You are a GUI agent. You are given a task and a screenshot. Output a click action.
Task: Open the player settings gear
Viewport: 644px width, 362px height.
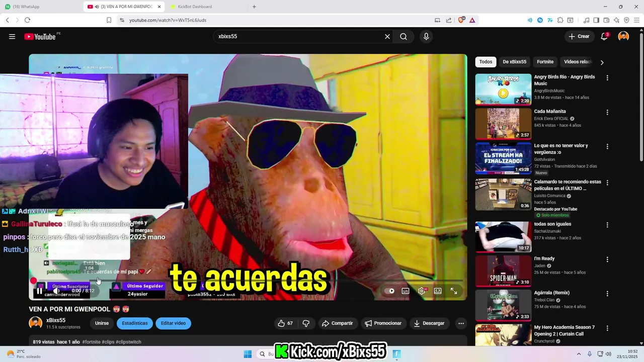coord(422,291)
